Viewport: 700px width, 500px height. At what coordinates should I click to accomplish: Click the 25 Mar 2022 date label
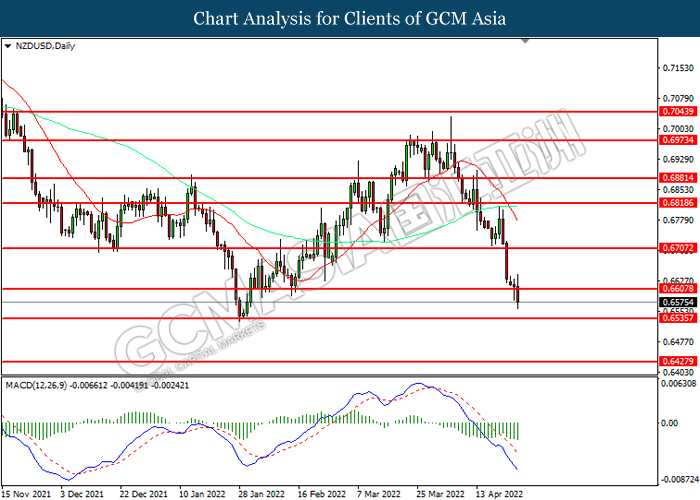click(441, 494)
